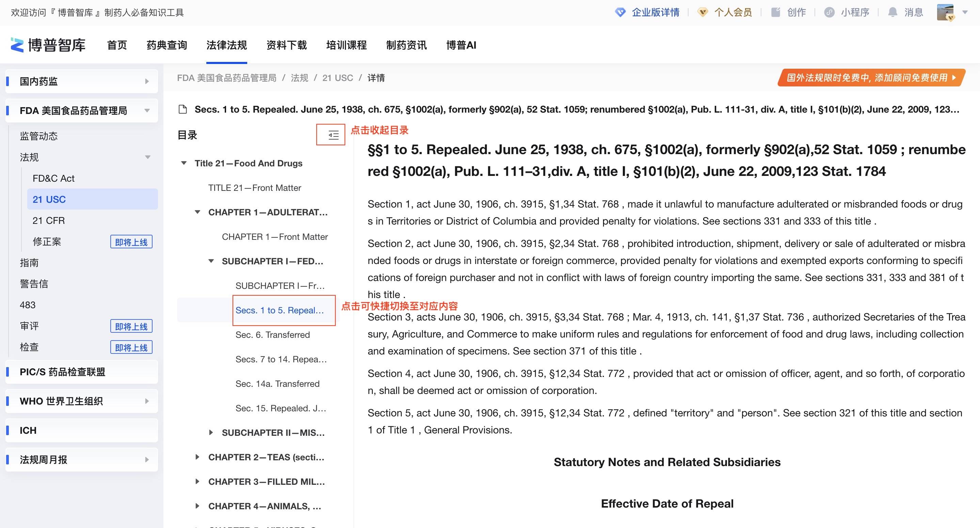Expand the WHO 世界卫生组织 section arrow
Image resolution: width=980 pixels, height=528 pixels.
147,401
